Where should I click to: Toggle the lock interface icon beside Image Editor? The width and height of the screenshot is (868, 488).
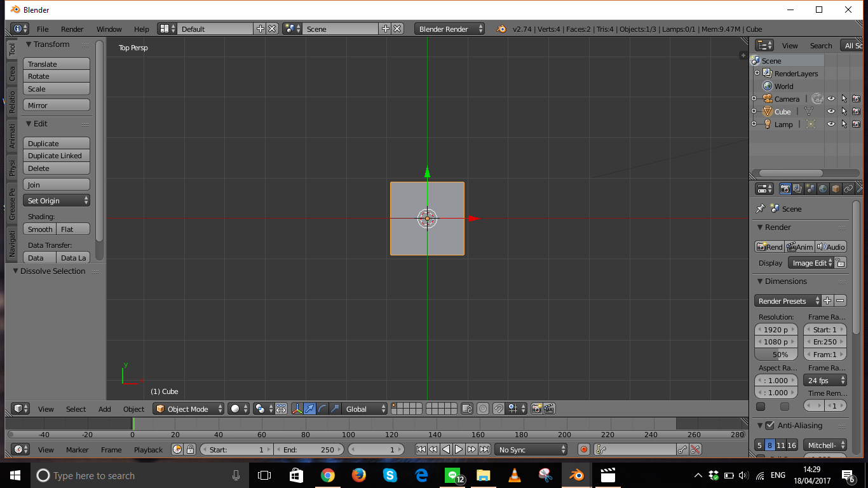[840, 262]
